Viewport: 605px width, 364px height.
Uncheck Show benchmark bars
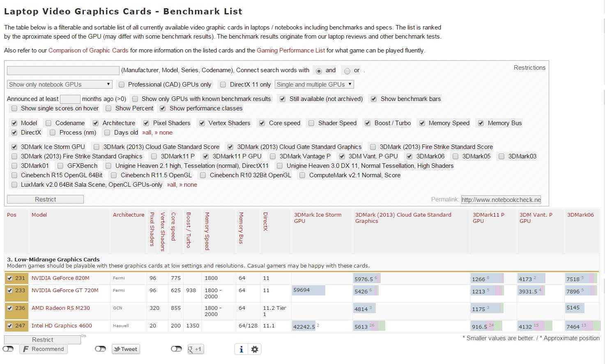click(x=374, y=99)
